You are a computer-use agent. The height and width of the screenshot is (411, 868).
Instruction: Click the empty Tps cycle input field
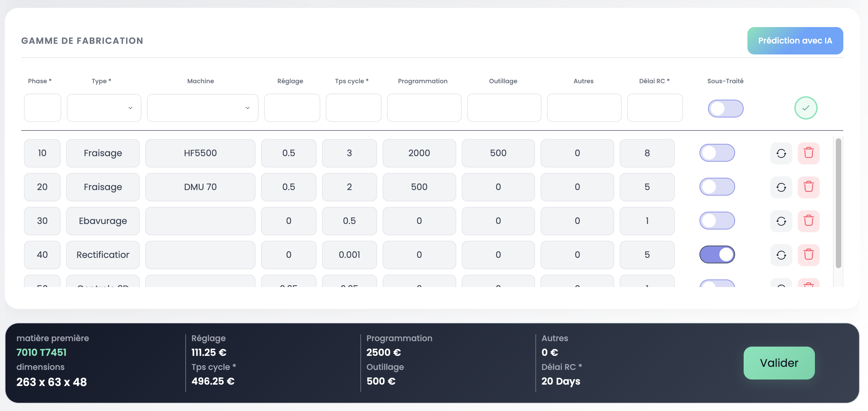point(353,108)
